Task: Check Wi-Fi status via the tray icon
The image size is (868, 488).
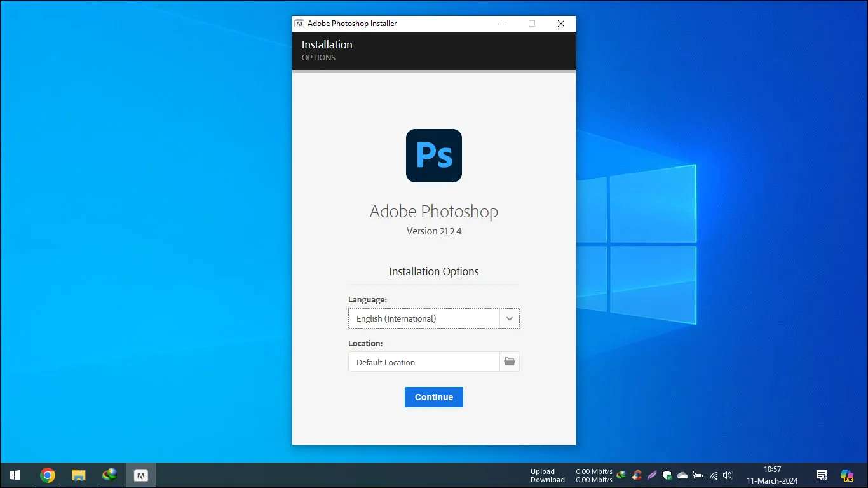Action: (712, 475)
